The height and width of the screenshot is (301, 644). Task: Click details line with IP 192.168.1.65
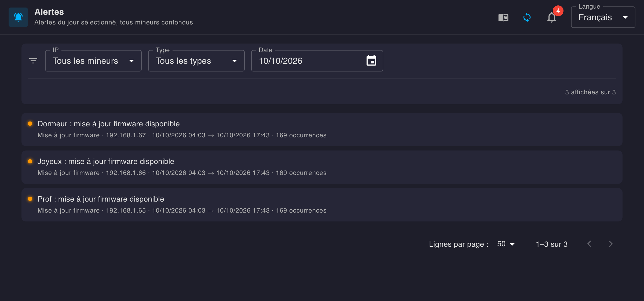(x=182, y=210)
